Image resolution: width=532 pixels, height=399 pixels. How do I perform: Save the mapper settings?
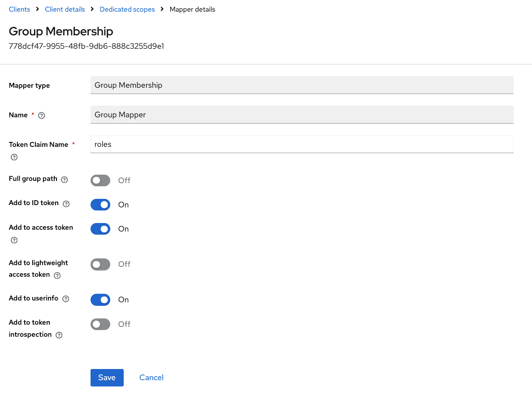[x=107, y=378]
